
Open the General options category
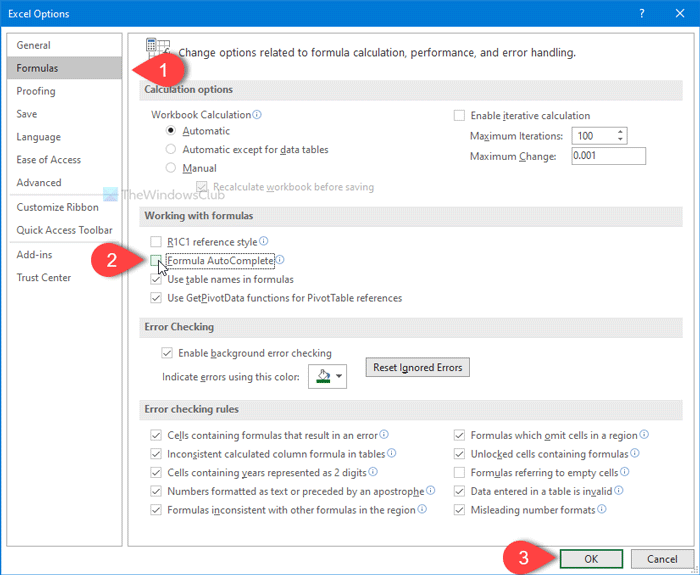[64, 45]
